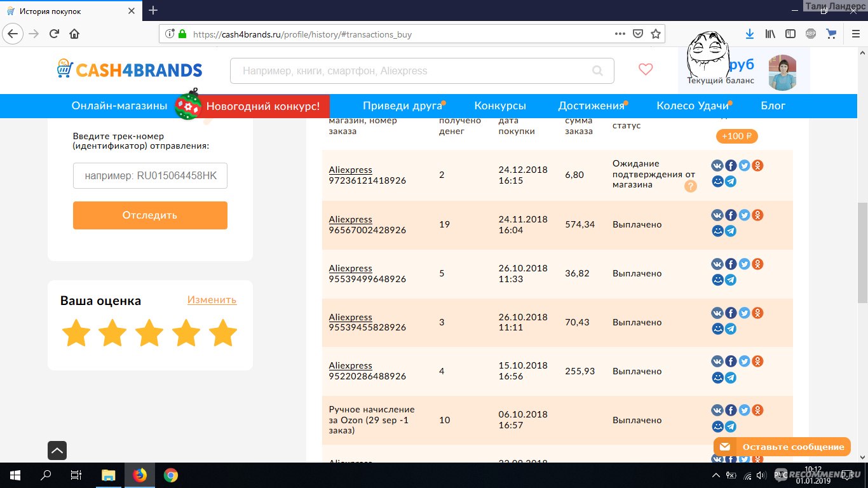Share order 96567002428926 on Moi Mir
This screenshot has width=868, height=488.
click(x=717, y=231)
